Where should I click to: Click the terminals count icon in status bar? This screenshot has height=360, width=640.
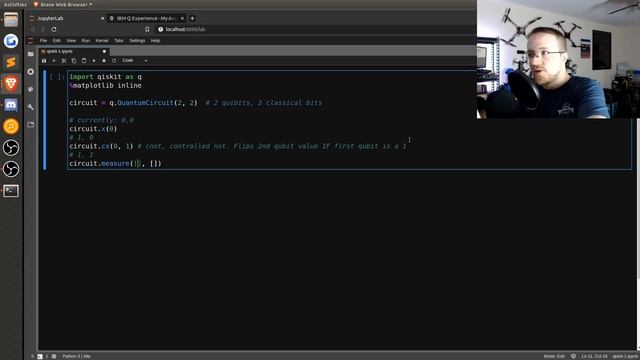tap(40, 356)
